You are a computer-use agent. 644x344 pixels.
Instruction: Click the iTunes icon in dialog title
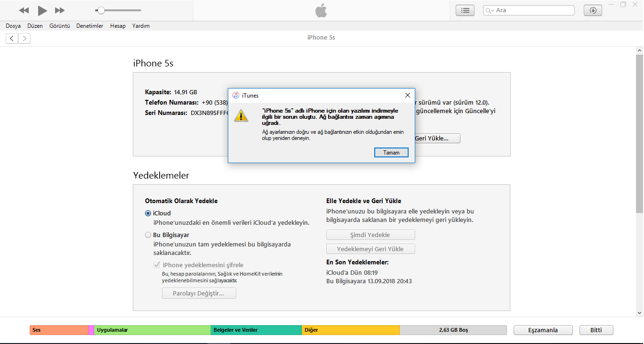tap(236, 95)
